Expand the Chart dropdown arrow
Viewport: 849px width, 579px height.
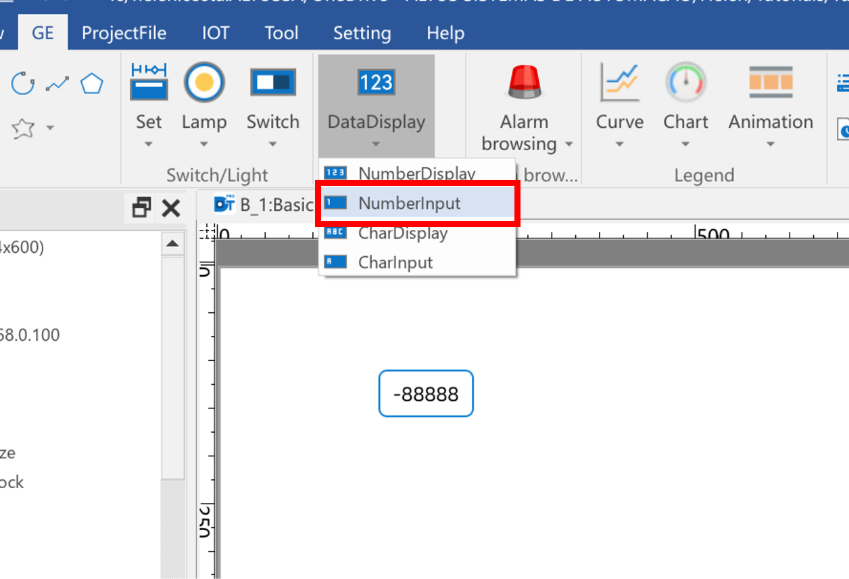coord(685,144)
